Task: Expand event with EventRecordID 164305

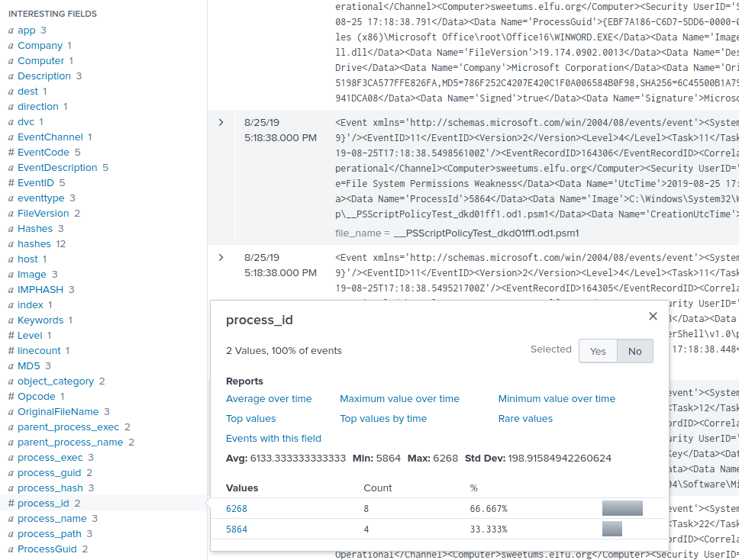Action: [x=221, y=258]
